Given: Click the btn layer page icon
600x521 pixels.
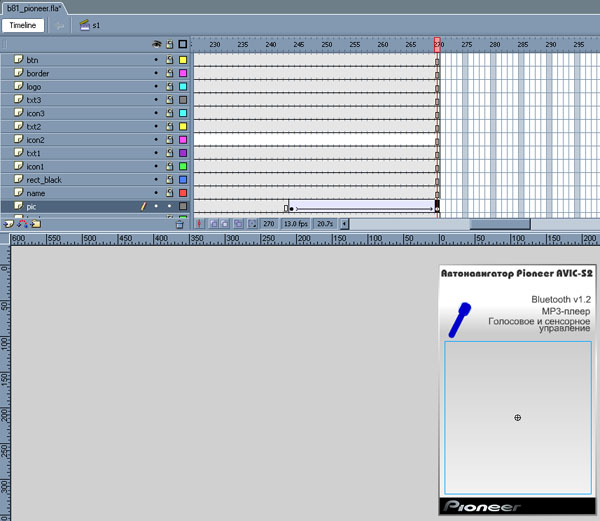Looking at the screenshot, I should click(18, 59).
